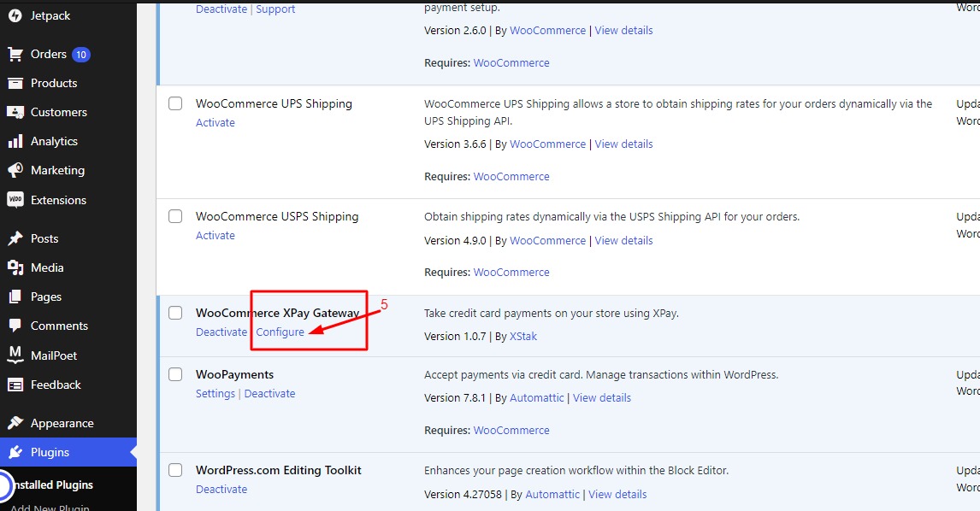
Task: Click the Marketing megaphone icon
Action: pyautogui.click(x=15, y=170)
